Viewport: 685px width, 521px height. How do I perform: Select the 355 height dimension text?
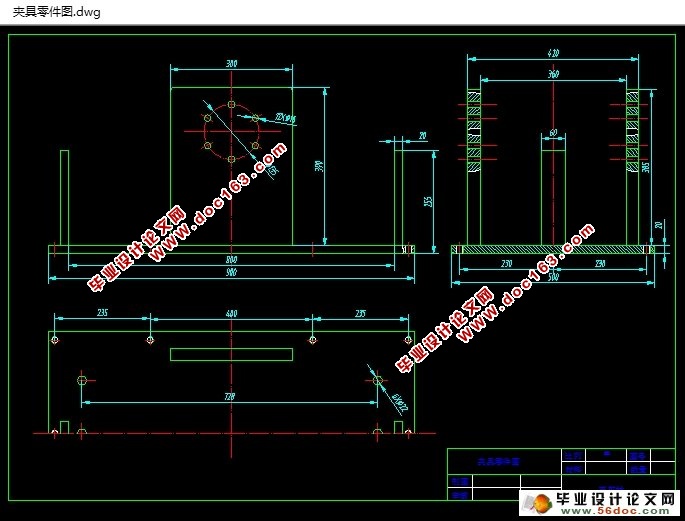[x=429, y=201]
